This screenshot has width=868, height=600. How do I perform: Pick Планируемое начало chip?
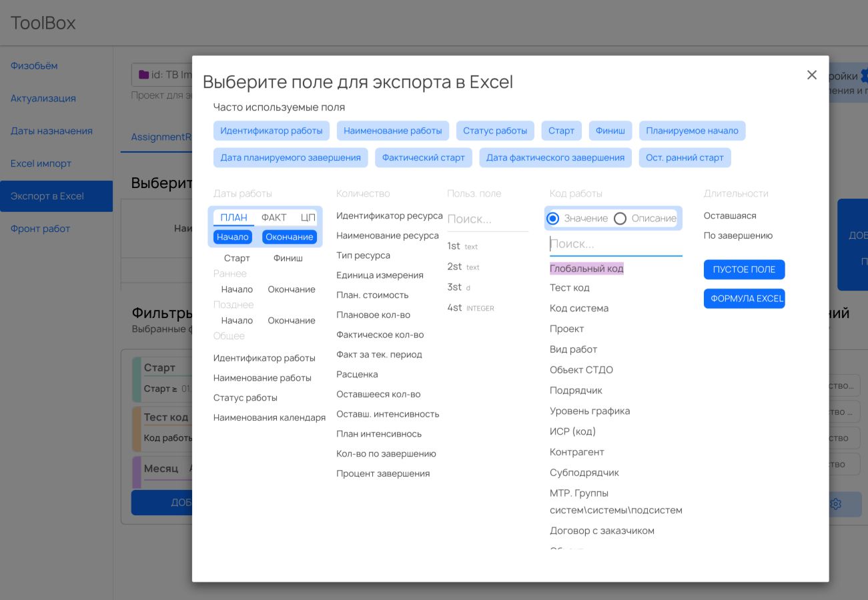coord(692,131)
